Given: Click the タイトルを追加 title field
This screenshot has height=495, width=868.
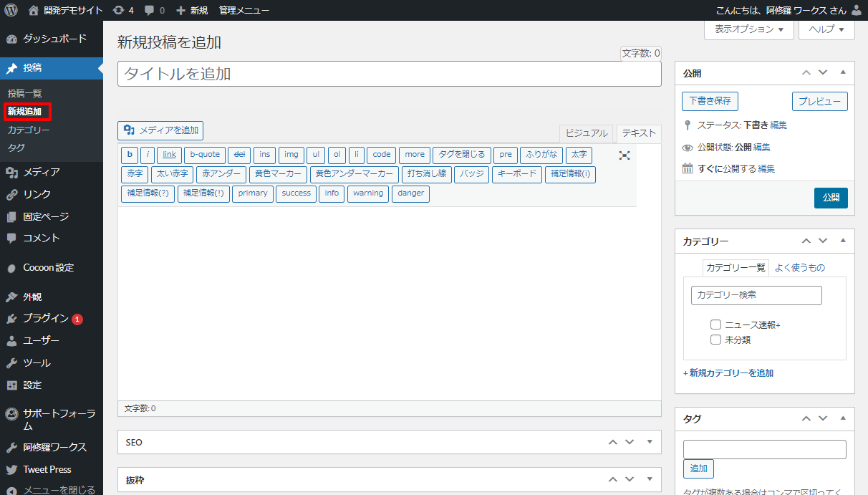Looking at the screenshot, I should [x=390, y=74].
